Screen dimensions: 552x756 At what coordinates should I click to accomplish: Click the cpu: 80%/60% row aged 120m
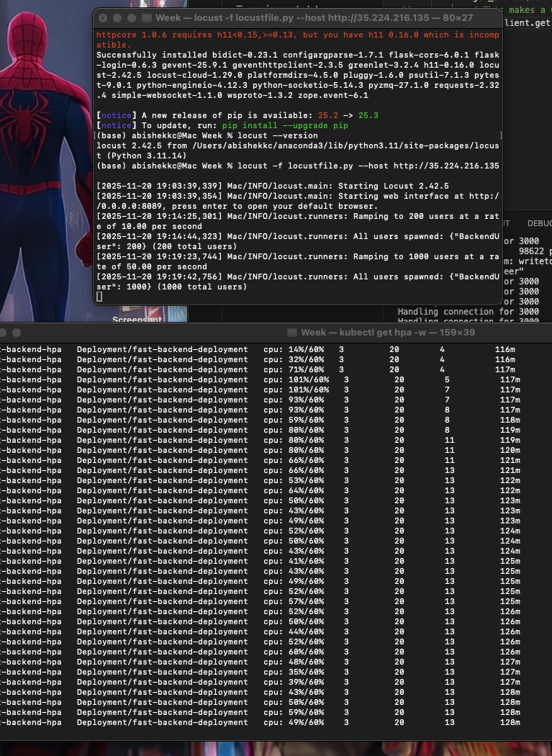click(260, 450)
